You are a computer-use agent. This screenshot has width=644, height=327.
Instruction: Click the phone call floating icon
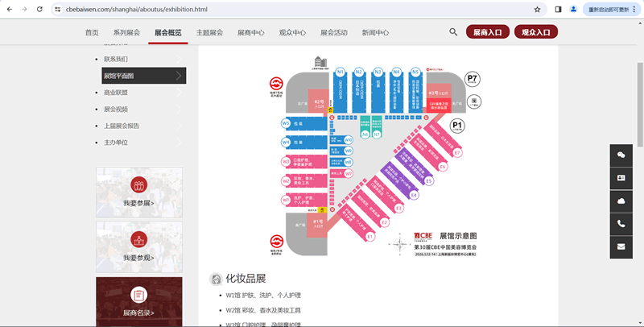(621, 224)
